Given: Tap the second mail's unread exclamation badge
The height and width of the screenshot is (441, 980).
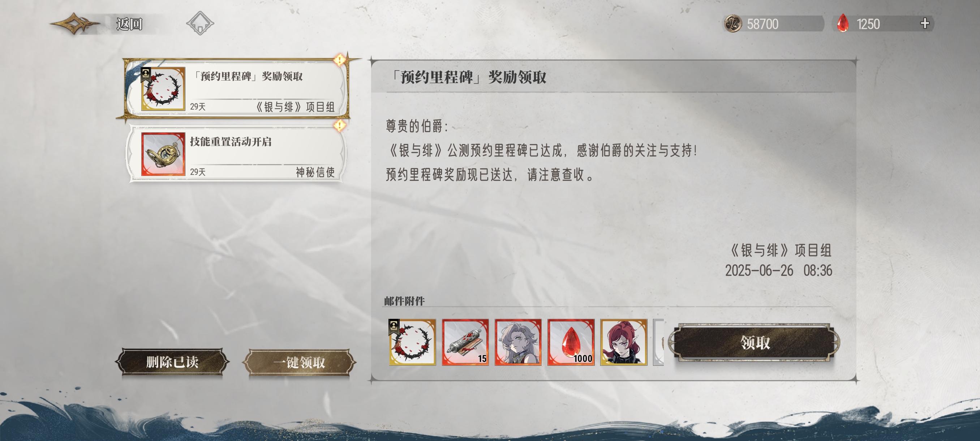Looking at the screenshot, I should coord(339,125).
